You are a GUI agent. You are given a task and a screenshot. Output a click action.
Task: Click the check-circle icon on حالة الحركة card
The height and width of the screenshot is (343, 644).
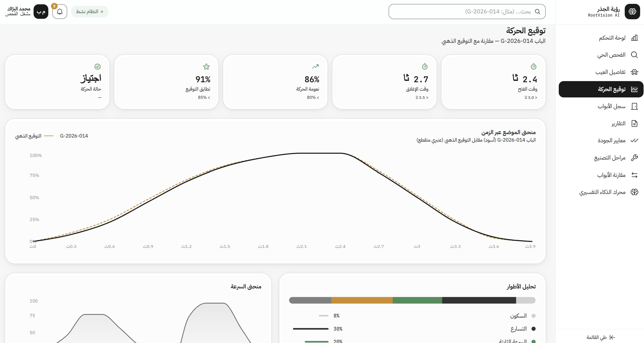pyautogui.click(x=98, y=66)
